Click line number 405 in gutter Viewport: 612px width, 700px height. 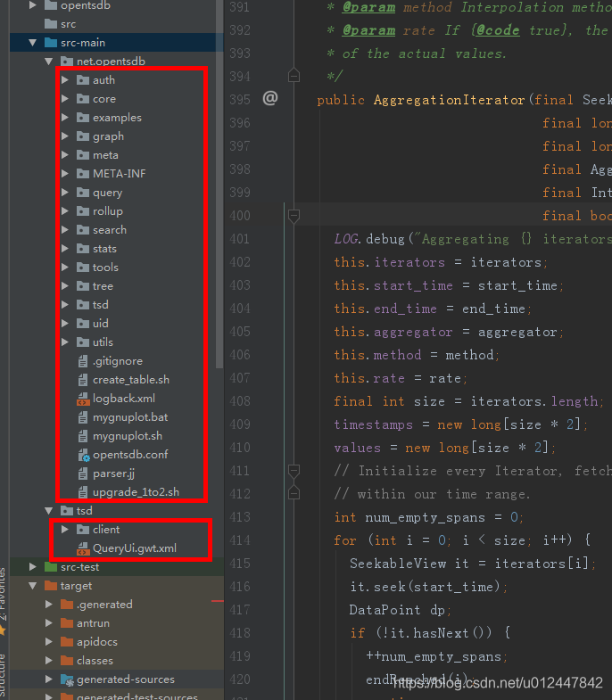pyautogui.click(x=240, y=332)
